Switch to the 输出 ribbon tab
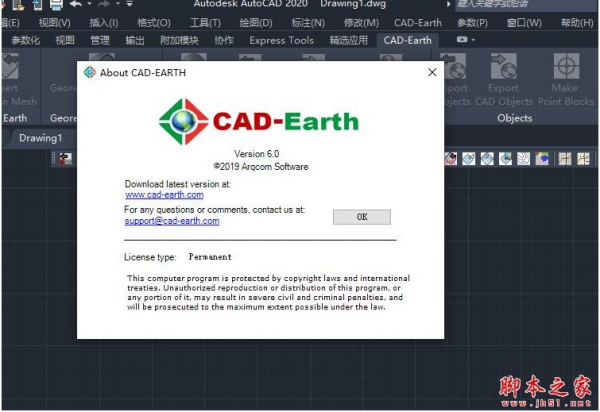The width and height of the screenshot is (600, 412). 135,40
